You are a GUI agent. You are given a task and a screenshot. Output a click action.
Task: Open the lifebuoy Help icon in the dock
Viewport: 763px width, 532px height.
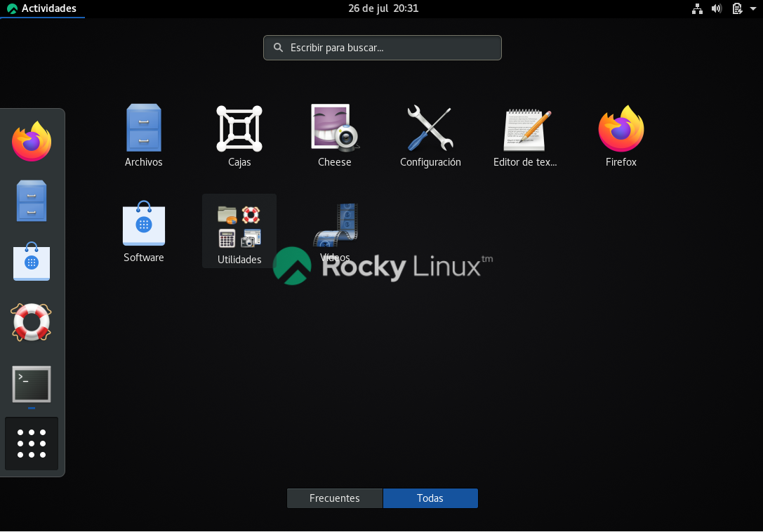click(x=31, y=322)
